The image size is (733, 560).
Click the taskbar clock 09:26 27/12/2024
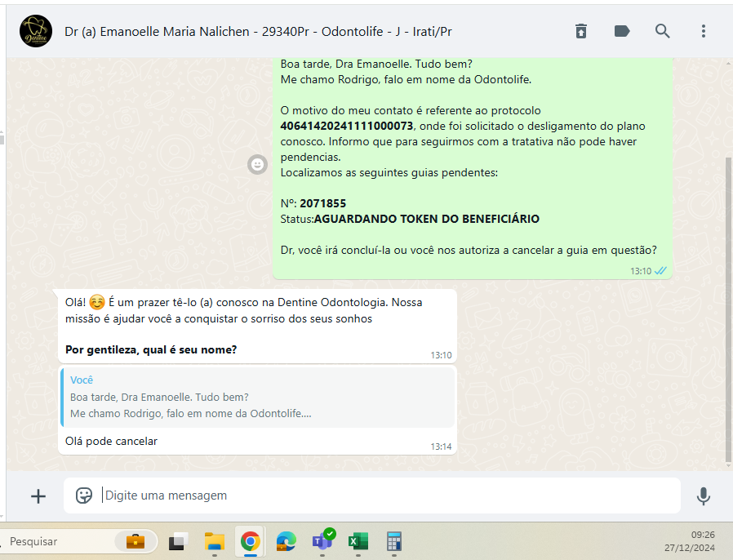690,541
